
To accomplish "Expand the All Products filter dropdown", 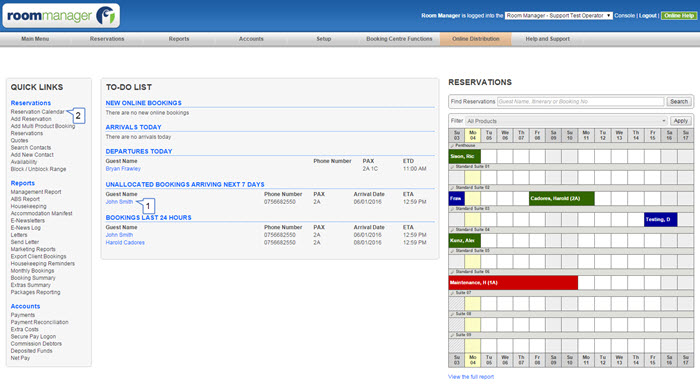I will tap(566, 121).
